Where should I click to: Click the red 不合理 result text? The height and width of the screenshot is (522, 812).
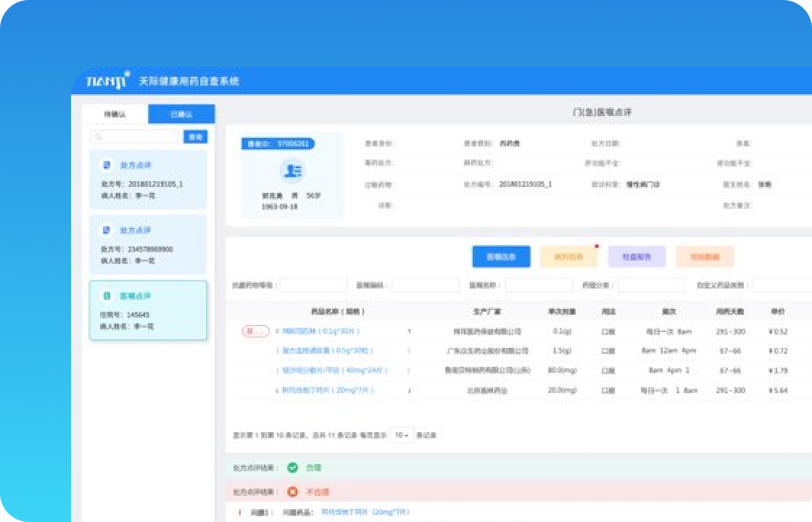click(x=318, y=492)
